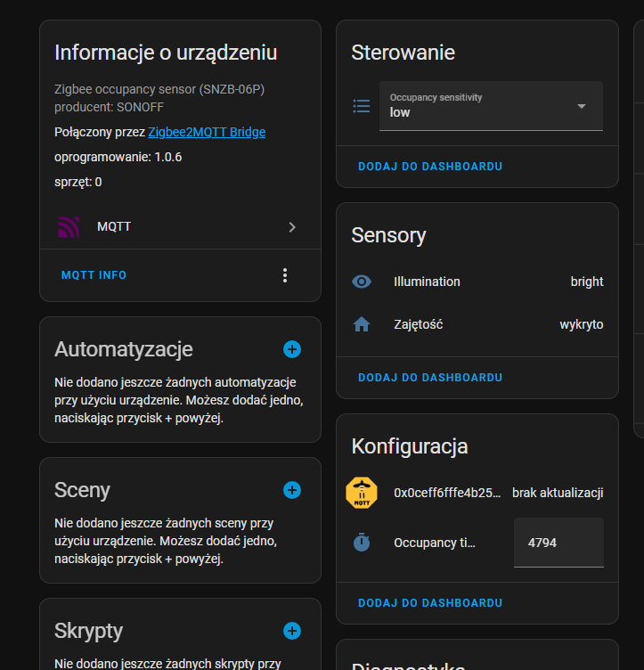This screenshot has width=644, height=670.
Task: Add a new scene with plus icon
Action: (291, 490)
